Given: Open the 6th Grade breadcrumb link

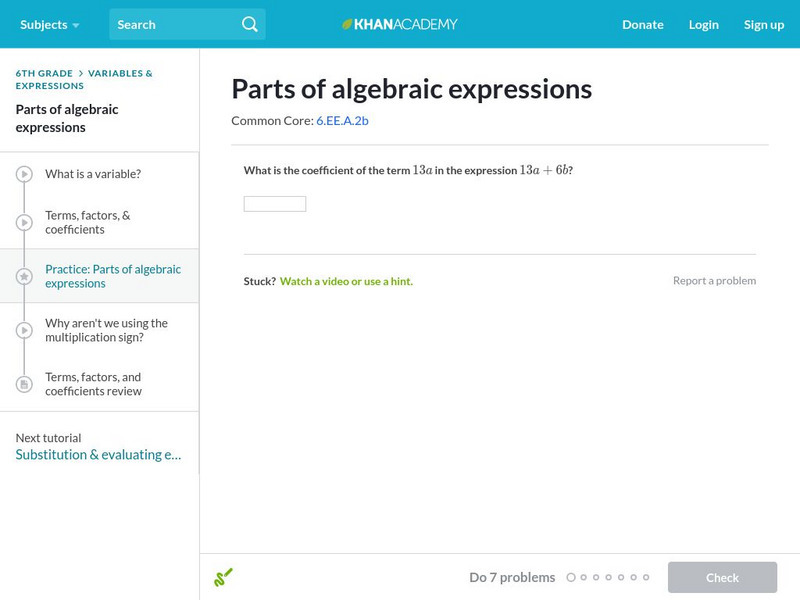Looking at the screenshot, I should tap(44, 73).
